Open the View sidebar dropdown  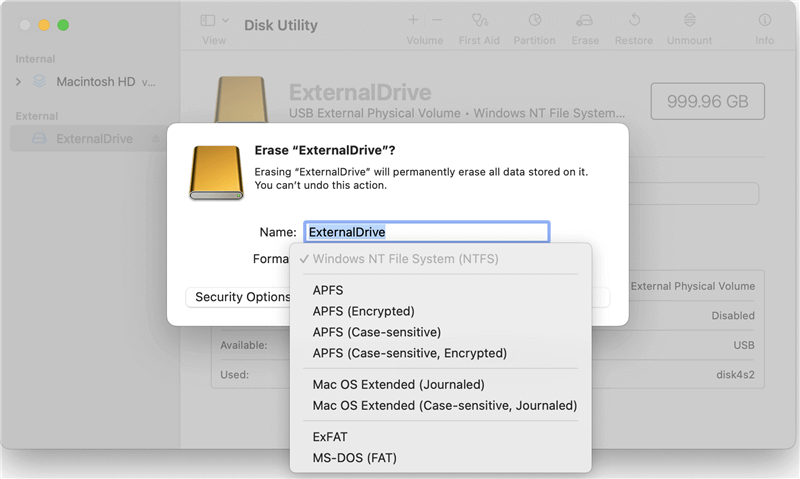(214, 20)
